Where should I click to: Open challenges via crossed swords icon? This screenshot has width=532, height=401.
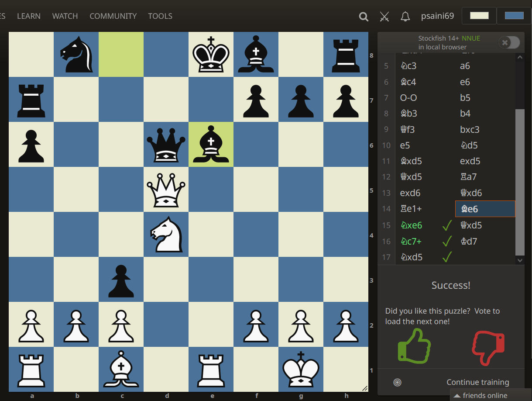(384, 17)
